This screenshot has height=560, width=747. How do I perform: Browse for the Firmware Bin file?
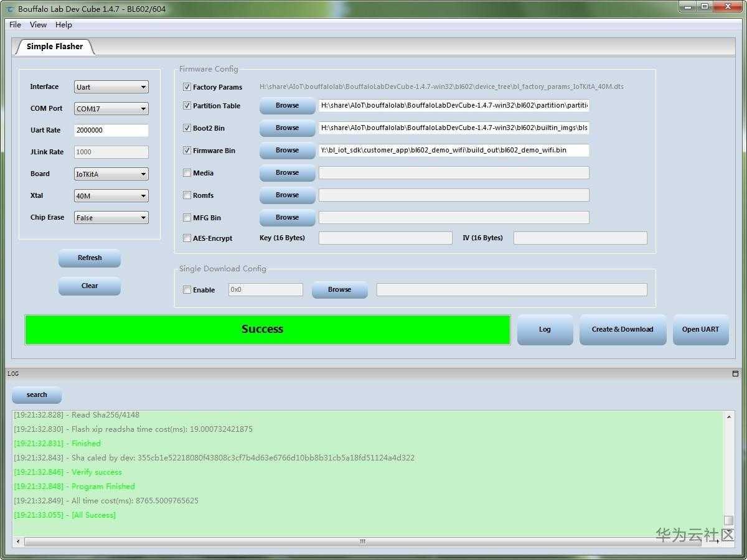tap(287, 151)
